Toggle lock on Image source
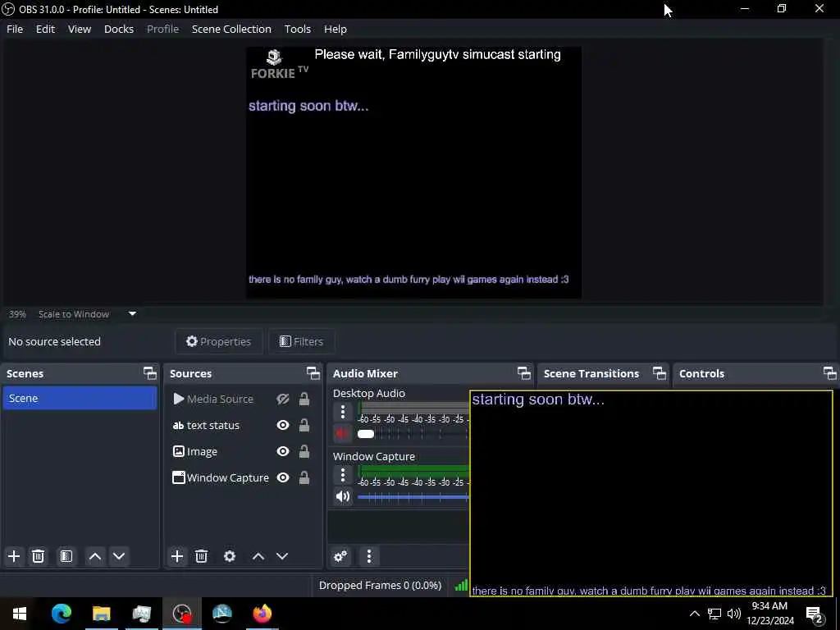 click(x=304, y=452)
